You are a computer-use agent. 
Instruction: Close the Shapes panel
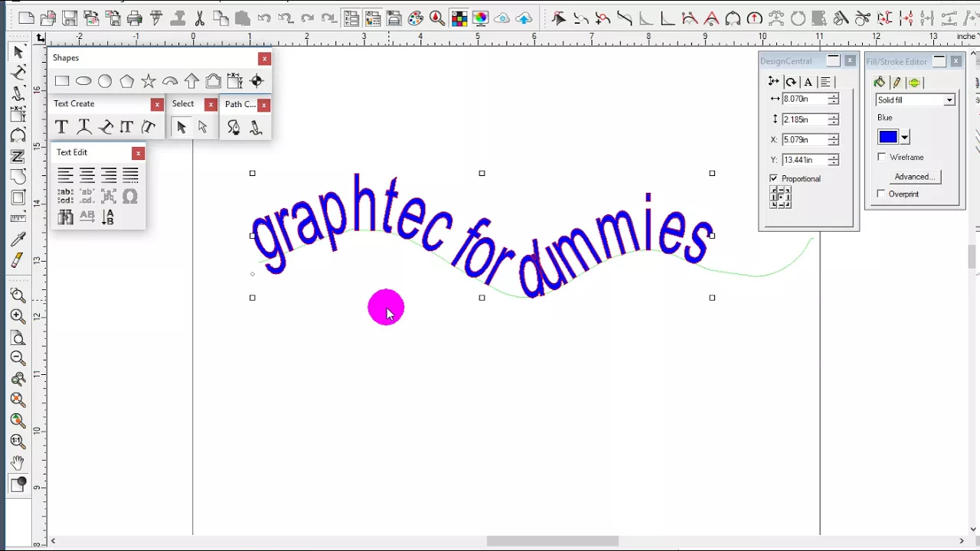click(265, 58)
